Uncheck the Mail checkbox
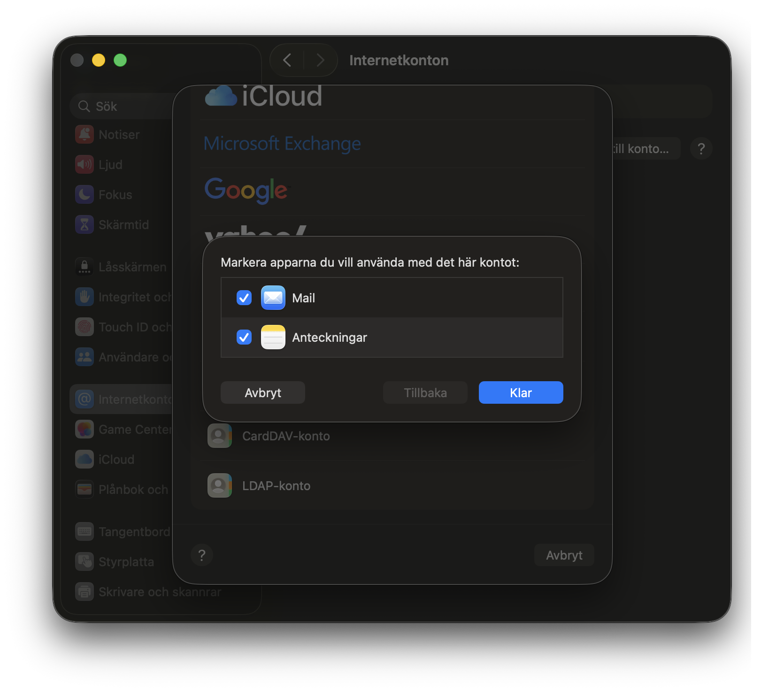784x692 pixels. coord(244,298)
